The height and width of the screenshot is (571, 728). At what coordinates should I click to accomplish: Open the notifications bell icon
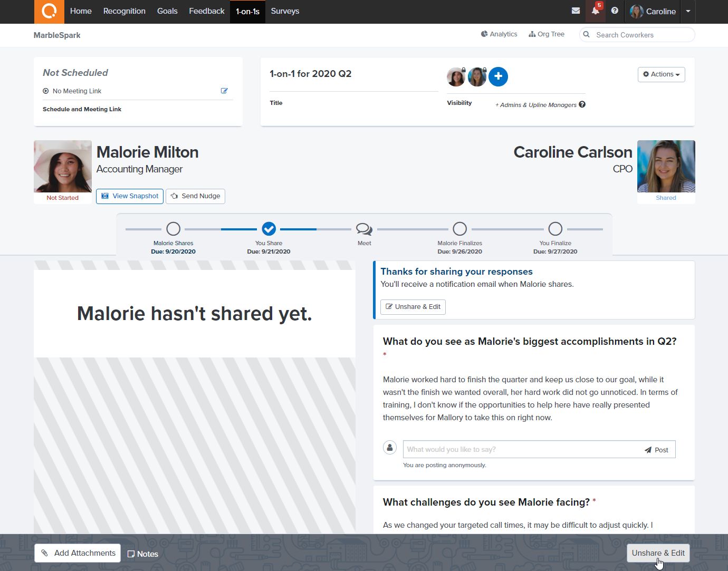(x=595, y=11)
